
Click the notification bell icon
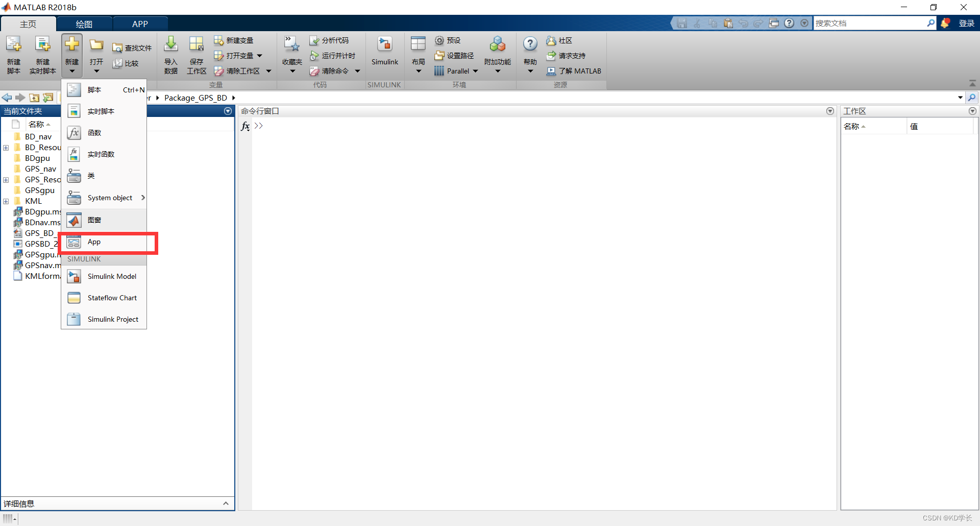945,23
